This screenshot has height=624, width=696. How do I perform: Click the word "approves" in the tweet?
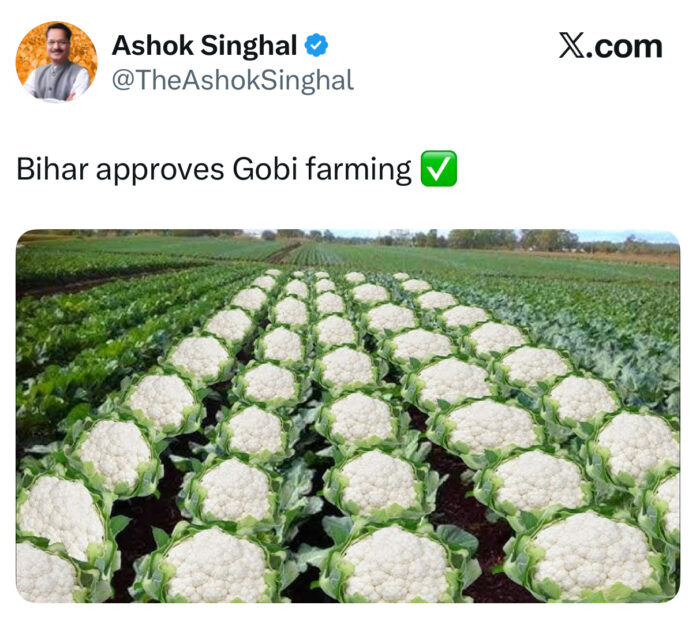160,170
